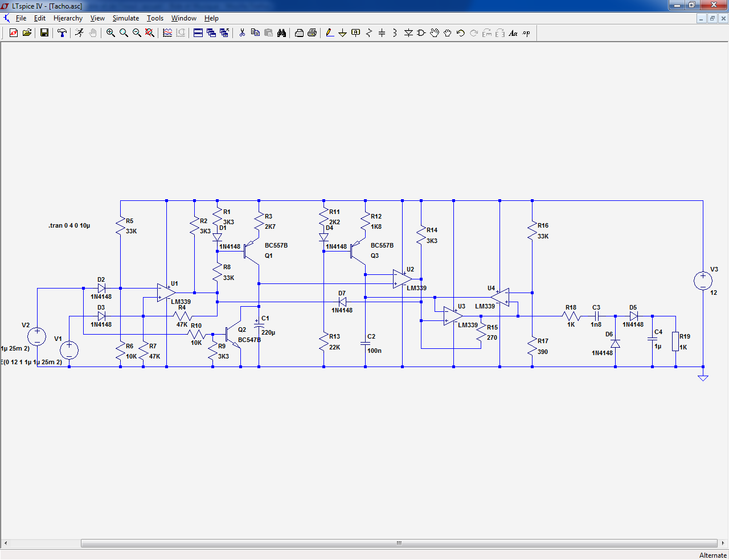Screen dimensions: 729x560
Task: Click the Mirror toolbar icon
Action: tap(500, 33)
